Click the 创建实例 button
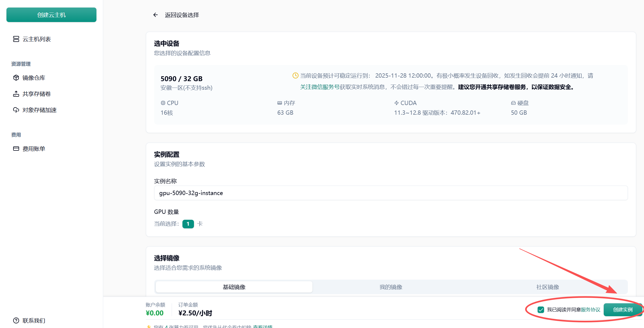 [623, 310]
